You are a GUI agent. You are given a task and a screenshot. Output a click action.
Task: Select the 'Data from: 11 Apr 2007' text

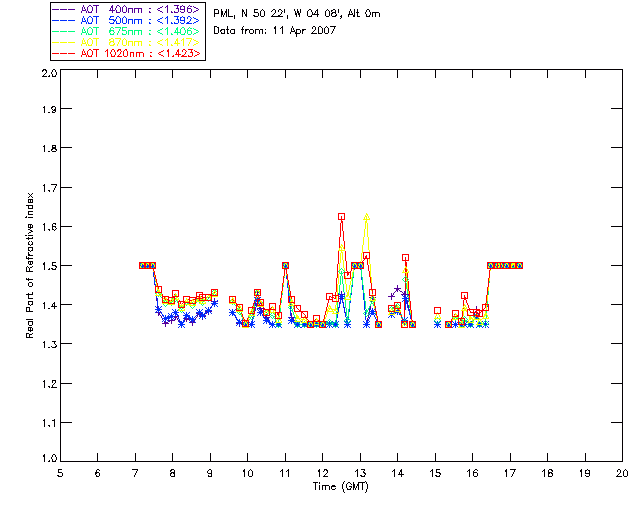(x=275, y=31)
